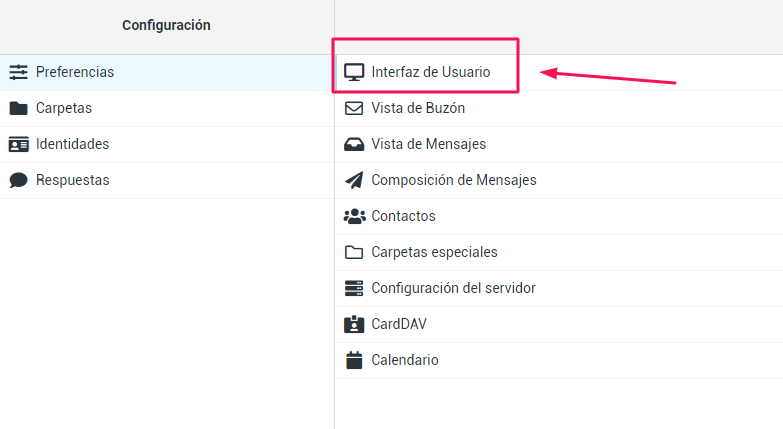Click the CardDAV address book icon

(x=353, y=324)
